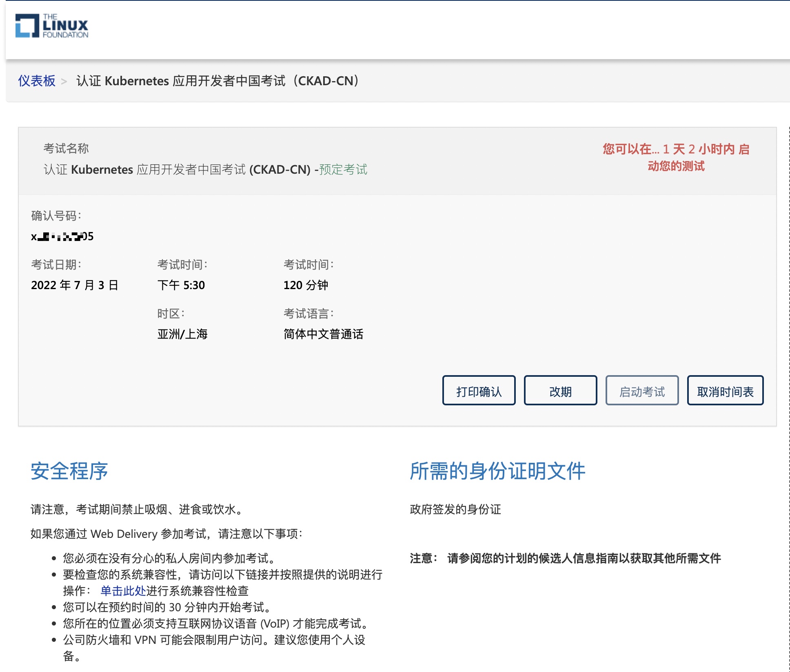This screenshot has height=672, width=790.
Task: Click the 预定考试 status text
Action: (343, 169)
